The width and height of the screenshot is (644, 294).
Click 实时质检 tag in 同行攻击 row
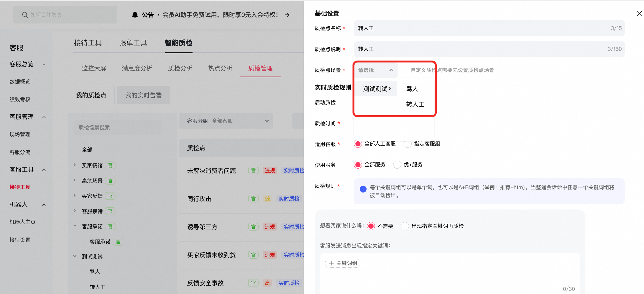click(x=289, y=199)
